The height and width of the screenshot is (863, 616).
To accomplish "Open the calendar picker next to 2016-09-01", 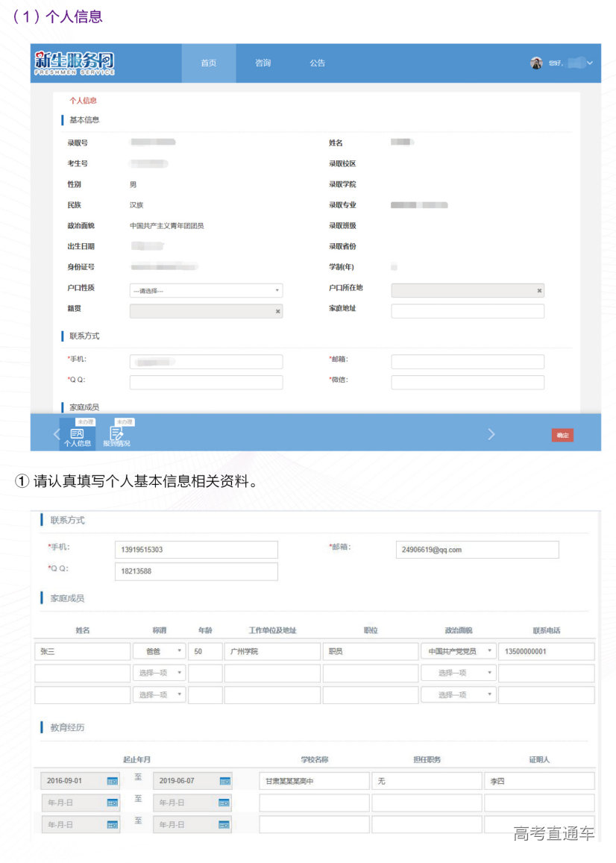I will click(x=113, y=779).
